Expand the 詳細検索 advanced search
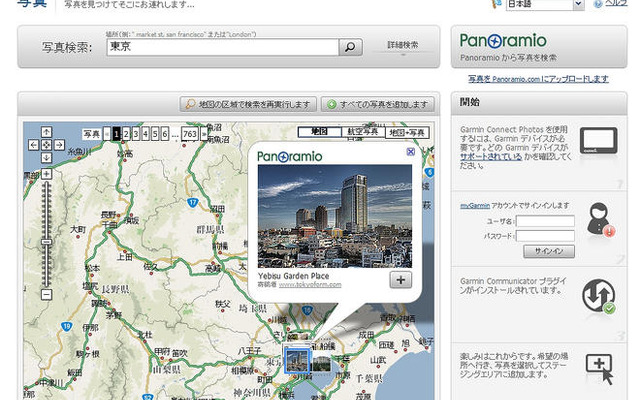Screen dimensions: 640x400 tap(402, 45)
